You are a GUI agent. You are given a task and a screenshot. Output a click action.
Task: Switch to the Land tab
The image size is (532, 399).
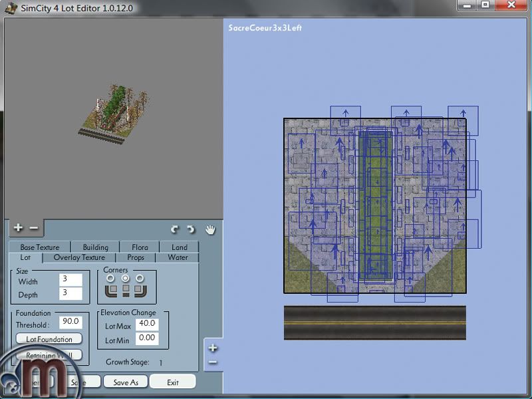[x=179, y=247]
